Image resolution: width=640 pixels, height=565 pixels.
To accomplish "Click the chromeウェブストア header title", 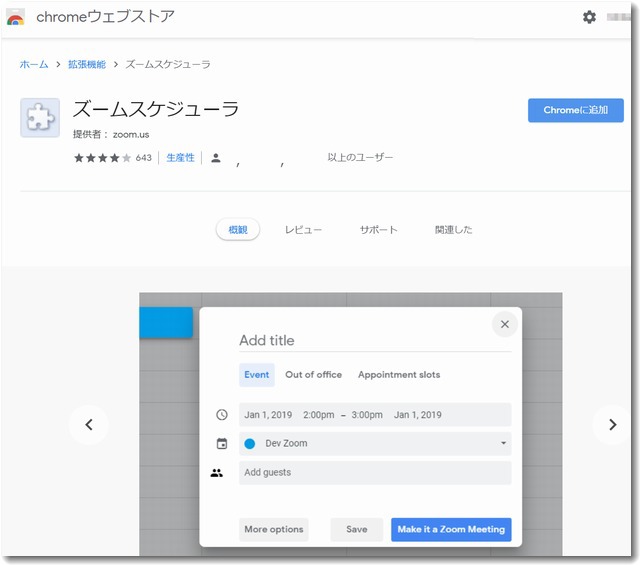I will (105, 17).
